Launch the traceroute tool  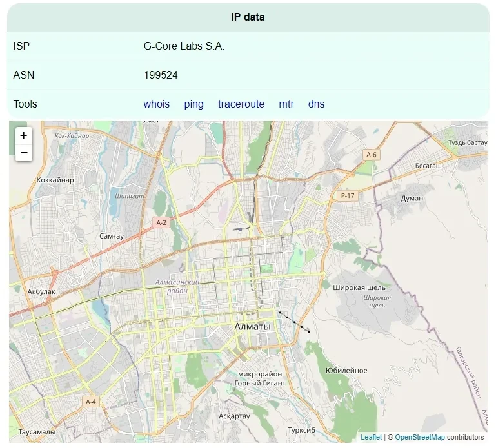(x=241, y=104)
